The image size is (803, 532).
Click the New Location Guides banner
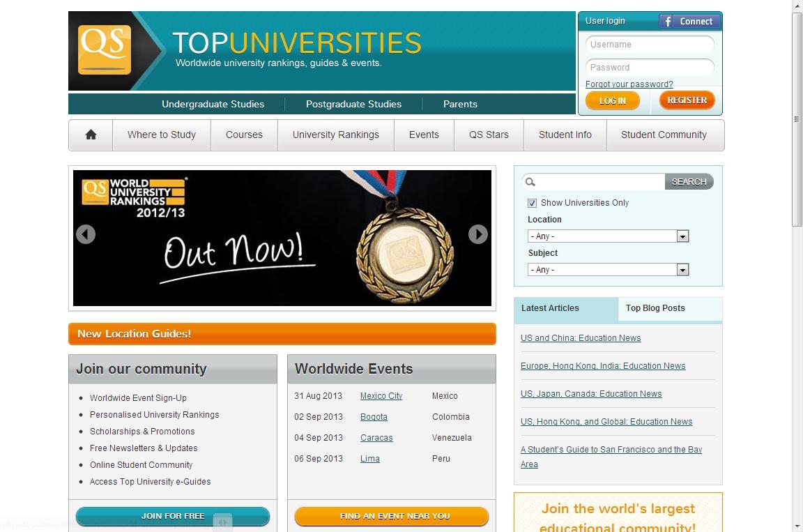[x=282, y=334]
